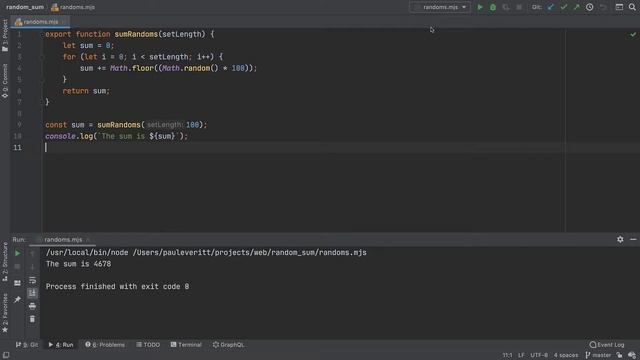
Task: Update project with the blue Git arrow
Action: (551, 7)
